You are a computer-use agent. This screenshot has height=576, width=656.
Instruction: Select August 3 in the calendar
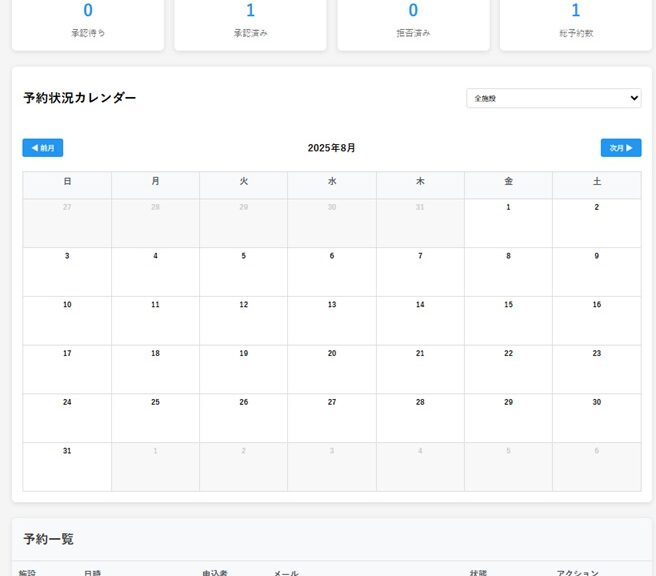coord(67,272)
